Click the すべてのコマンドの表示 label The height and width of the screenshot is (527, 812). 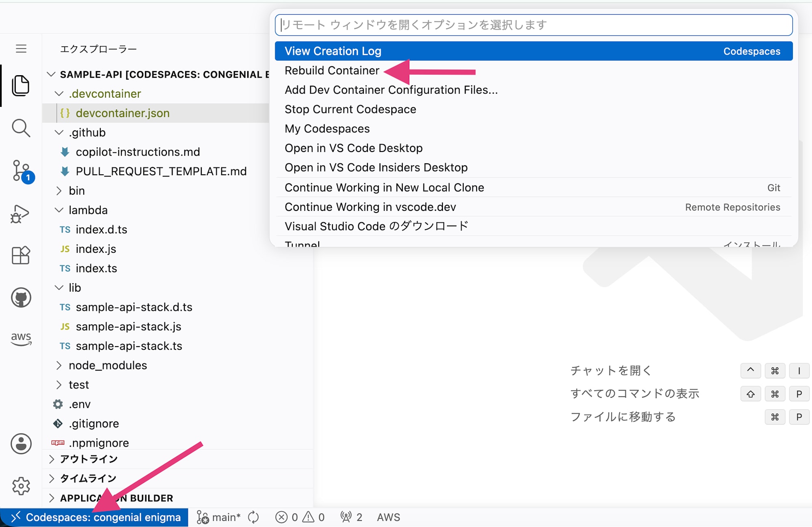pos(635,394)
